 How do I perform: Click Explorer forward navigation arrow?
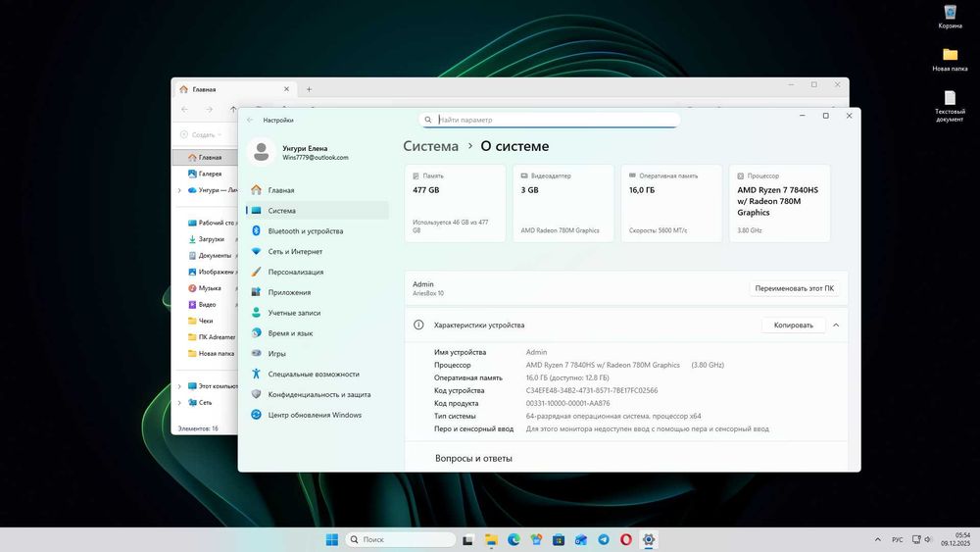click(x=209, y=110)
